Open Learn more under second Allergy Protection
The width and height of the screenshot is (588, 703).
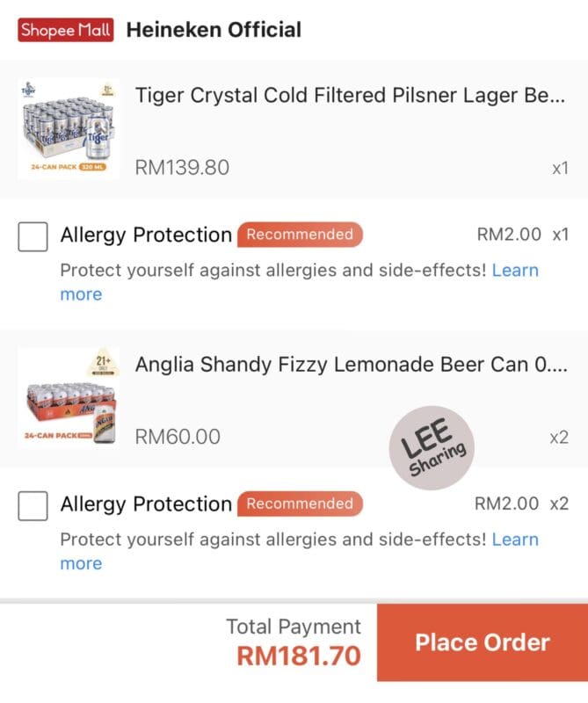click(515, 540)
